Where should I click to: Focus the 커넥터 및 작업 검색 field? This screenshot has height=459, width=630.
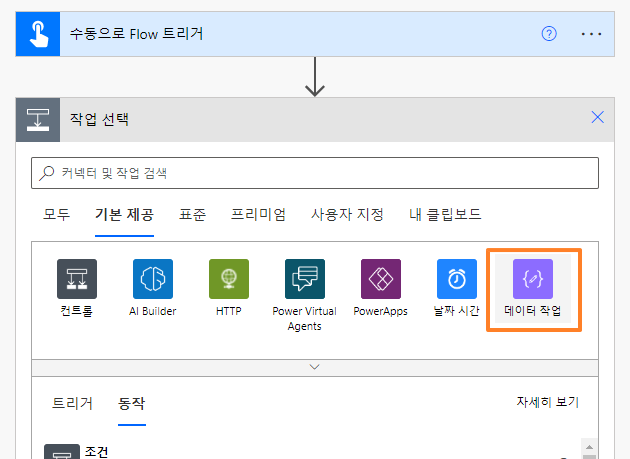[x=315, y=173]
